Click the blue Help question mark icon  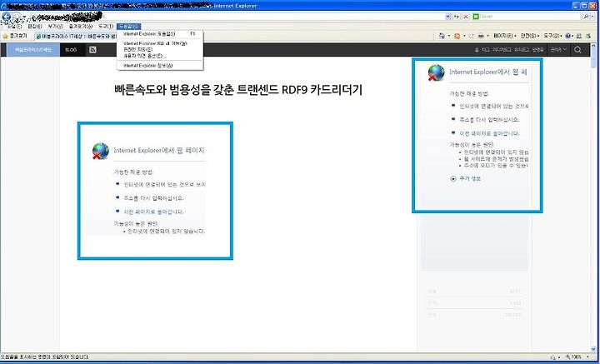pos(567,36)
